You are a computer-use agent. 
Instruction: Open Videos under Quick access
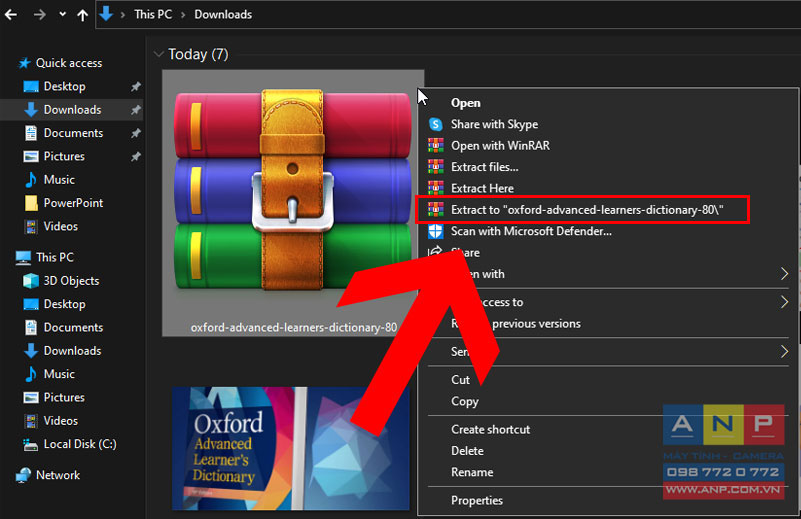(x=60, y=226)
